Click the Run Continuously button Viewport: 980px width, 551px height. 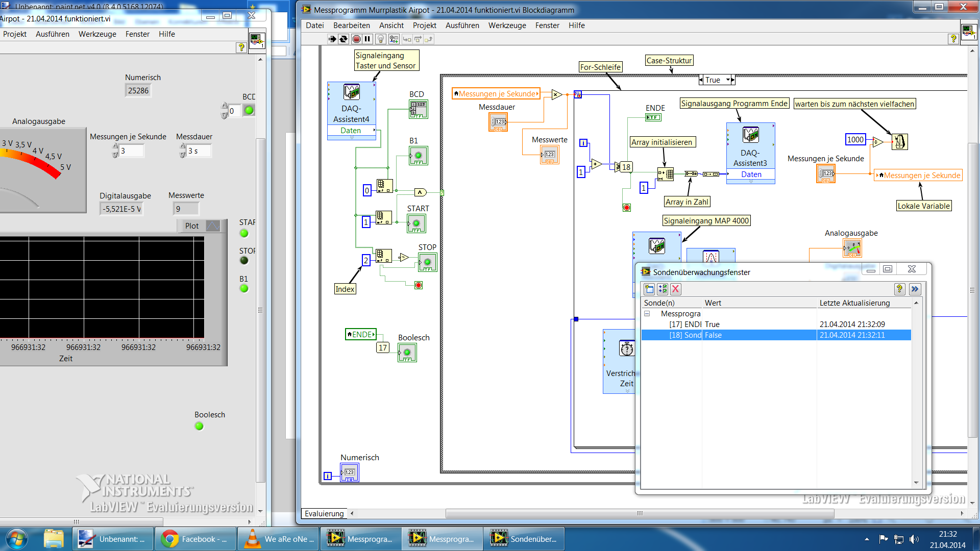tap(344, 39)
